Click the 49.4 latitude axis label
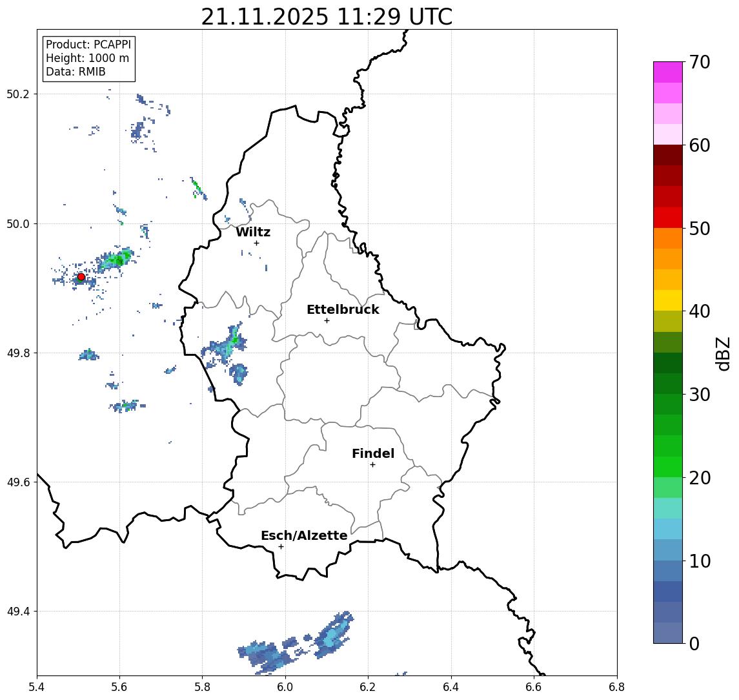Viewport: 739px width, 700px height. (x=18, y=612)
